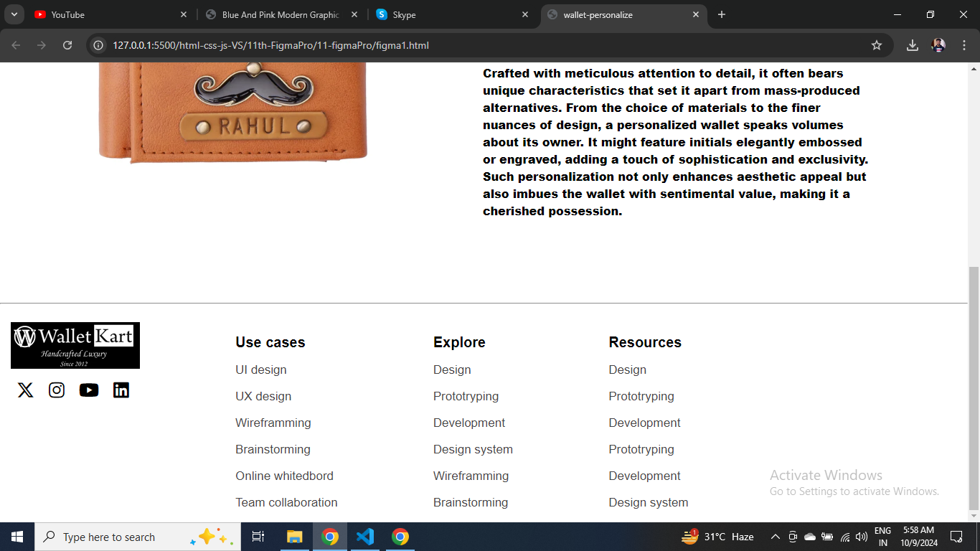Open Brainstorming under Use cases

(x=273, y=449)
